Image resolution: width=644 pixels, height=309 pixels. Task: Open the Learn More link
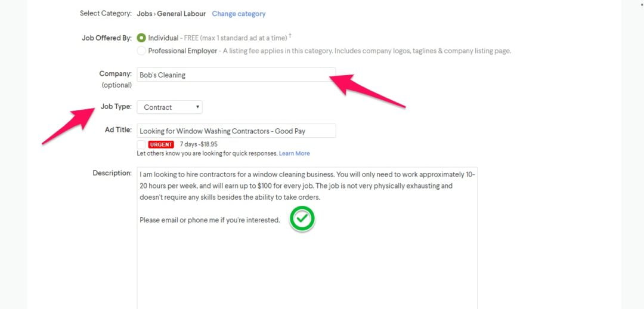point(294,153)
